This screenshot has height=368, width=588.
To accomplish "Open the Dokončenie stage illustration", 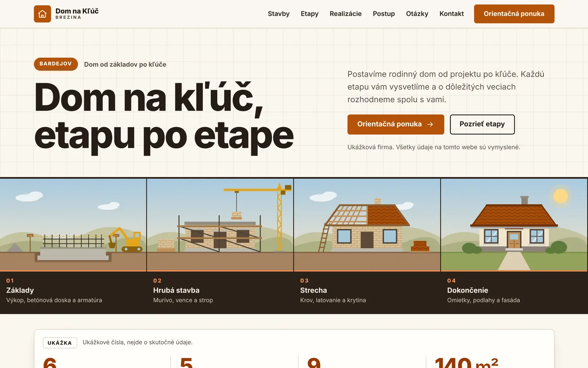I will point(514,225).
